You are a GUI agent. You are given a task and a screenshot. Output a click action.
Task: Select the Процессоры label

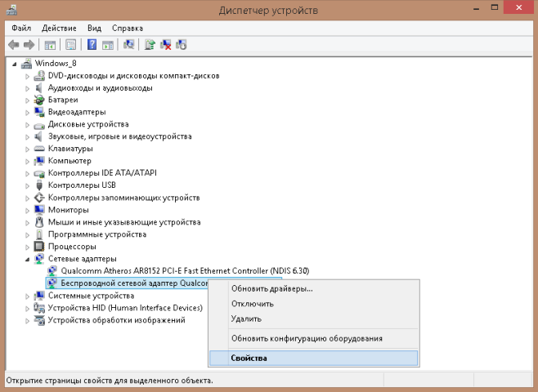tap(72, 247)
